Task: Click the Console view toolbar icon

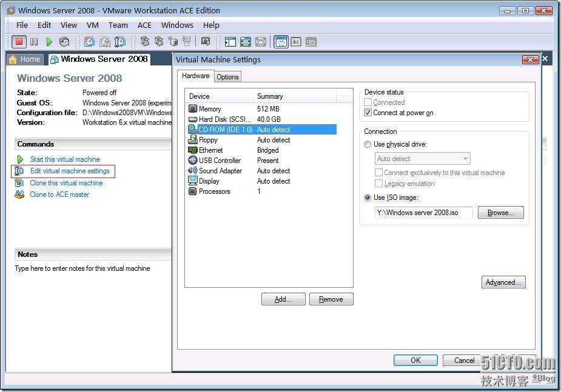Action: coord(311,42)
